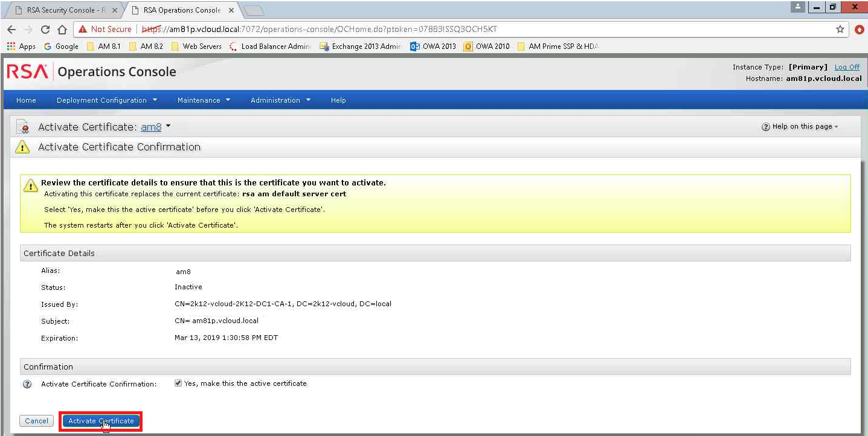Open the Exchange 2013 Admin bookmark
Image resolution: width=868 pixels, height=436 pixels.
[x=360, y=46]
